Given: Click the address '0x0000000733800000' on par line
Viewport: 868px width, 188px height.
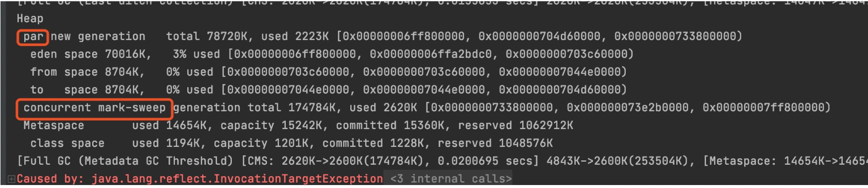Looking at the screenshot, I should point(675,37).
